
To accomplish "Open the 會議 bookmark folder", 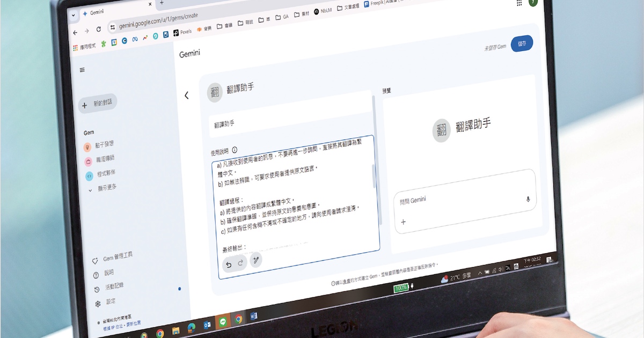I will point(224,25).
